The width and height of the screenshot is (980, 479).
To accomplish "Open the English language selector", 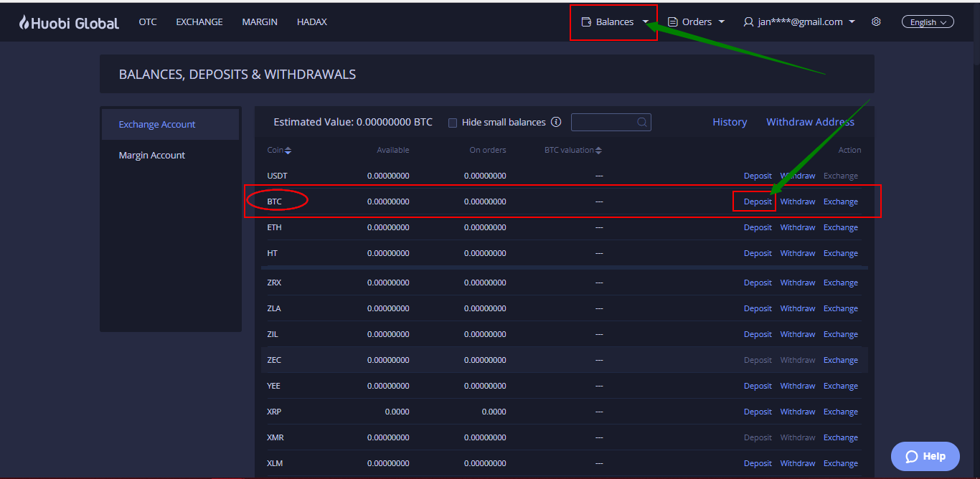I will pyautogui.click(x=928, y=22).
